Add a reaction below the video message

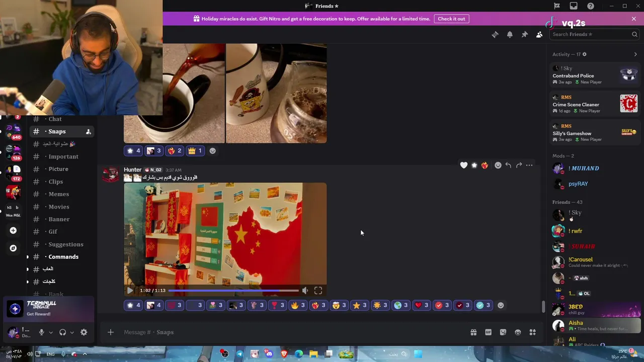501,305
